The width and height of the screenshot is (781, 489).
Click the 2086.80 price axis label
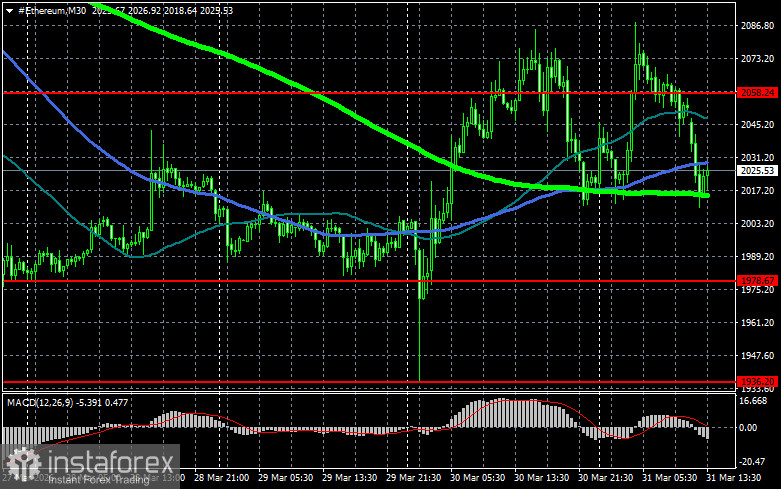point(758,26)
